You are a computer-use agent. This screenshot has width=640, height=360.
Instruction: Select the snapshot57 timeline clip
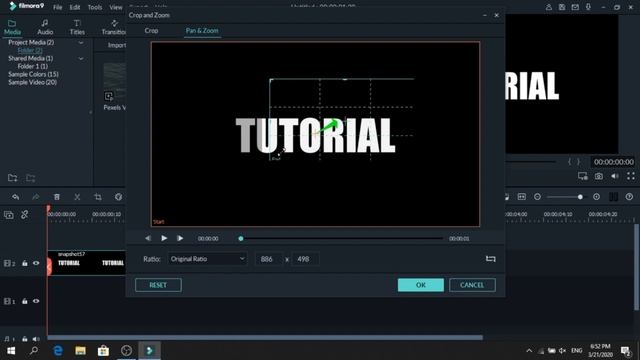pyautogui.click(x=87, y=262)
